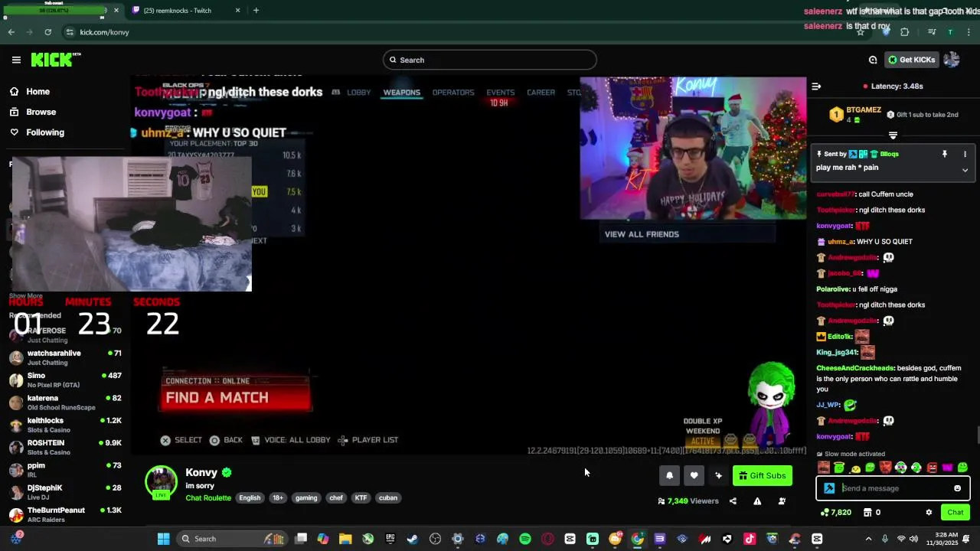Screen dimensions: 980x551
Task: Open keithlocks recommended channel
Action: point(65,425)
